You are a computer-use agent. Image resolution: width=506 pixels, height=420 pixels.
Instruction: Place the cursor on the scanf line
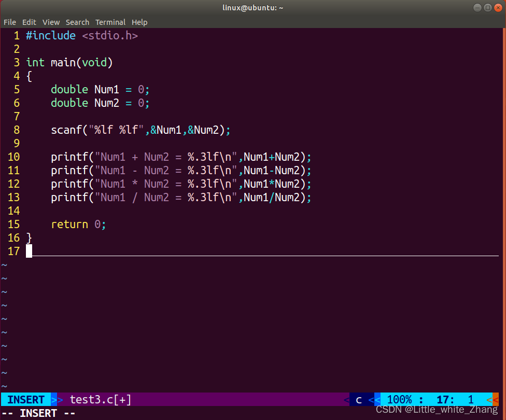(x=140, y=130)
